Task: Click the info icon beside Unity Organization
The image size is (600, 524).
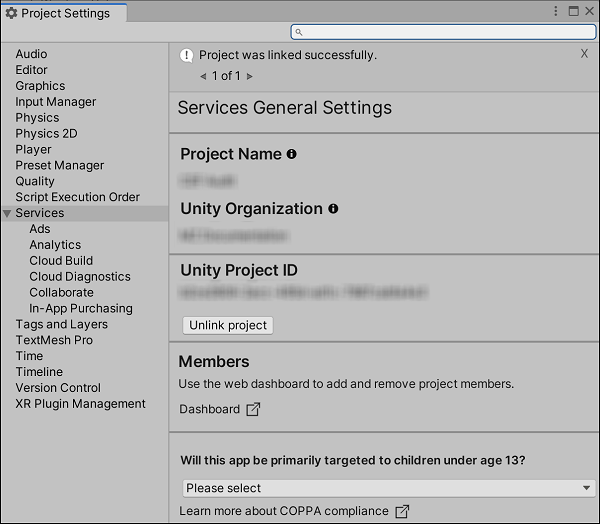Action: click(333, 209)
